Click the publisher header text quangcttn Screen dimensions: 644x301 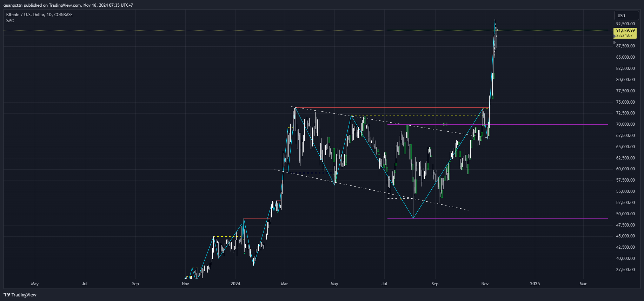[13, 5]
